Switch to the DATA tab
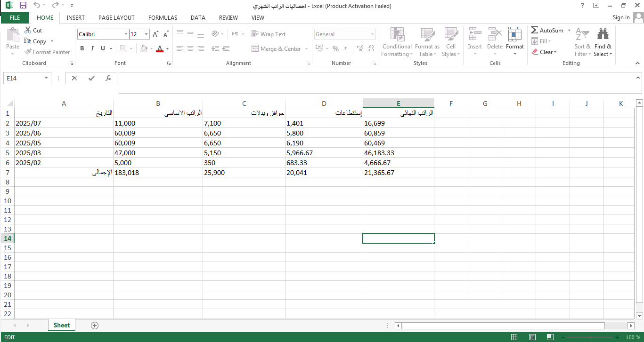The image size is (644, 342). point(198,18)
